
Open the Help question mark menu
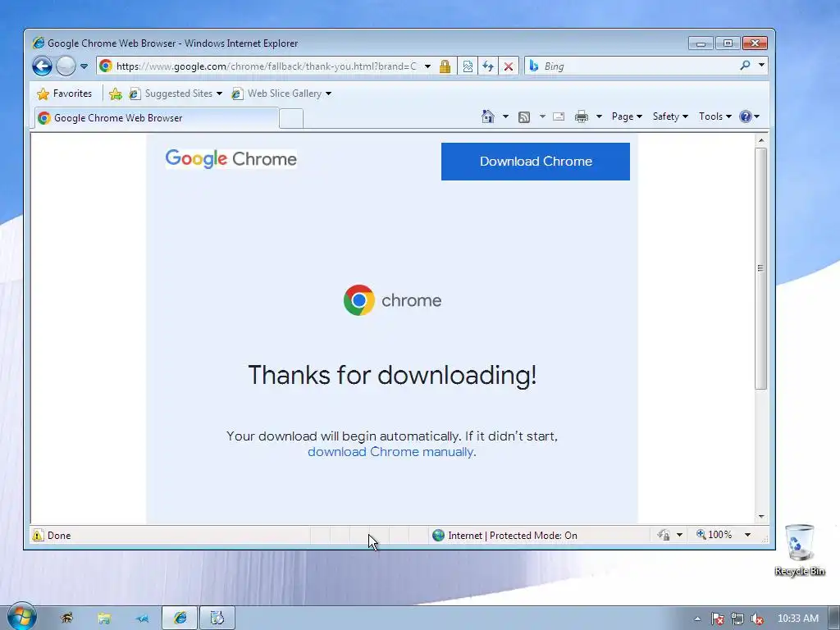tap(749, 116)
